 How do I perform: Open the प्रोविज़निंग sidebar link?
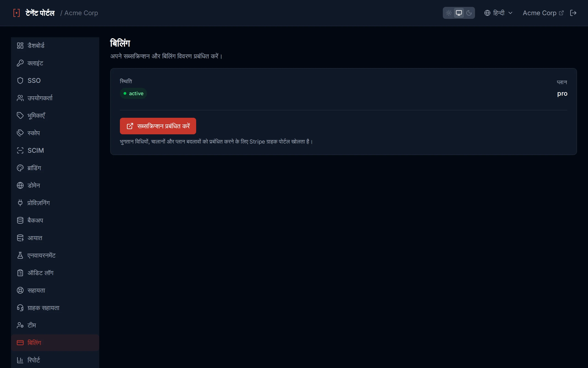point(55,203)
